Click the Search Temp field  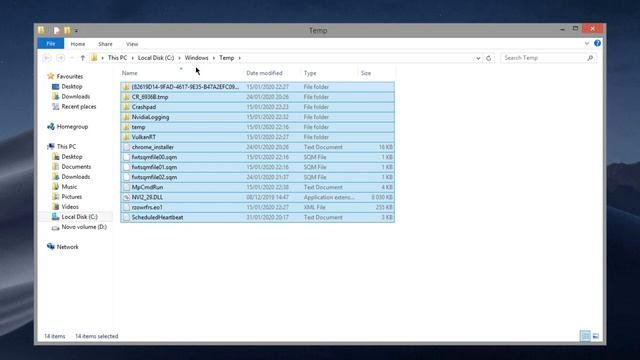549,58
